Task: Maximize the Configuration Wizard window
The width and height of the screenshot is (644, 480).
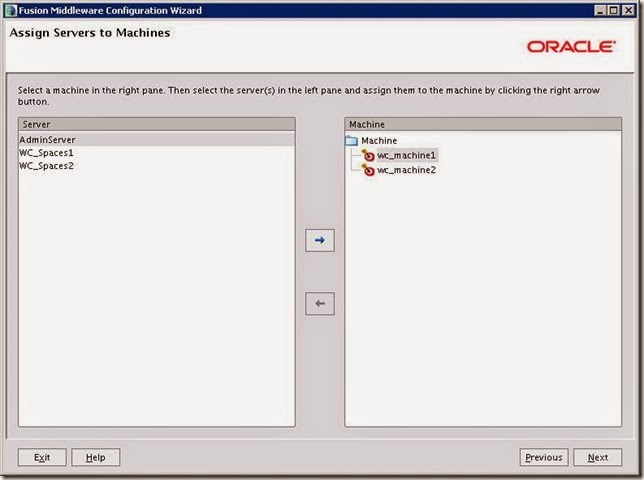Action: click(614, 10)
